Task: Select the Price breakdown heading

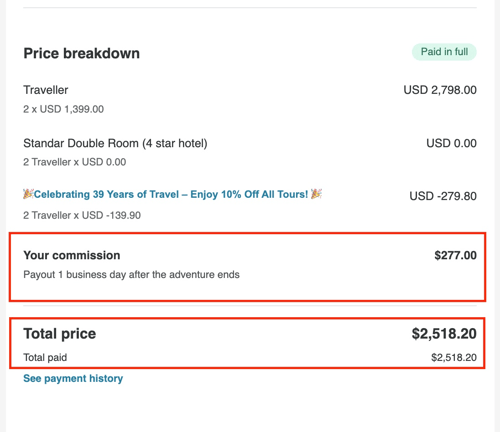Action: tap(81, 53)
